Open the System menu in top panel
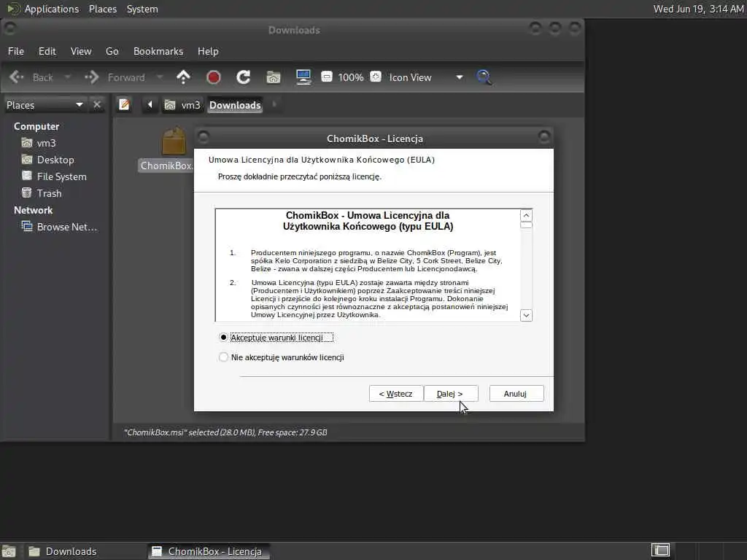This screenshot has height=560, width=747. click(142, 9)
